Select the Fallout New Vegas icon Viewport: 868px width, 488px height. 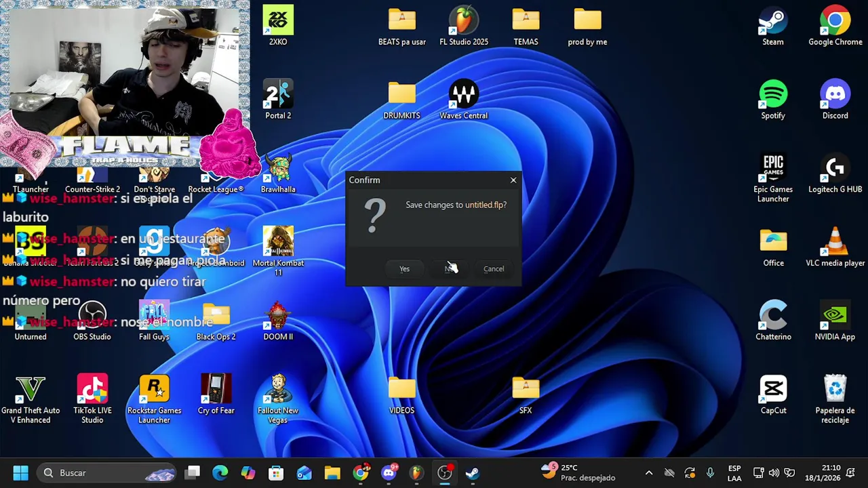(278, 399)
